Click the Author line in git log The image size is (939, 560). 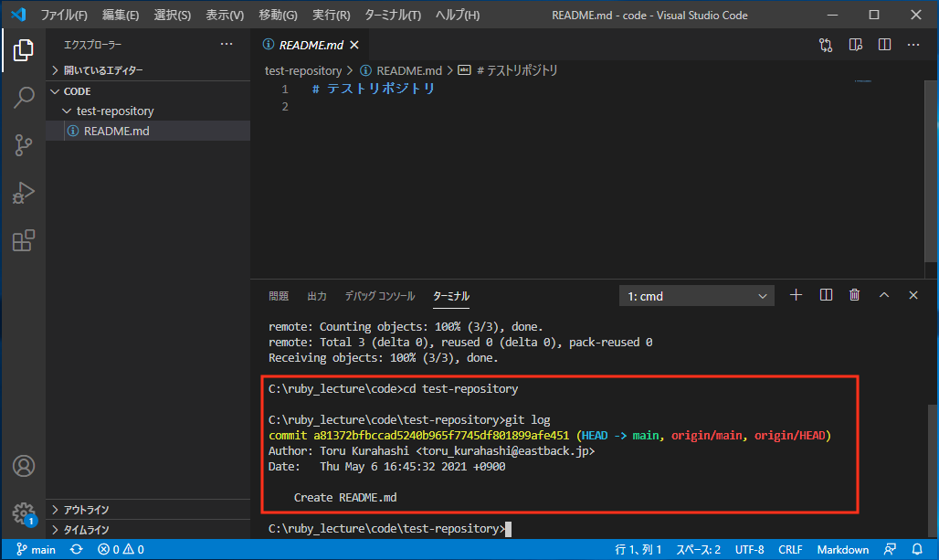tap(431, 451)
